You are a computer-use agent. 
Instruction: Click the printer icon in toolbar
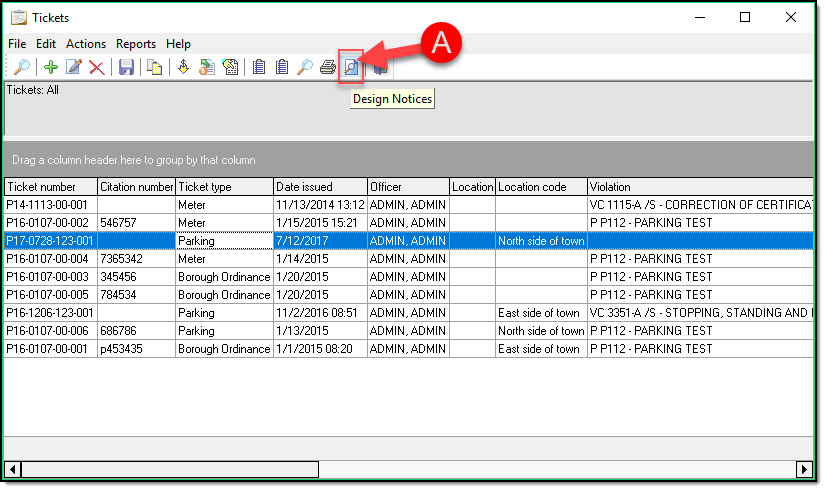tap(327, 67)
